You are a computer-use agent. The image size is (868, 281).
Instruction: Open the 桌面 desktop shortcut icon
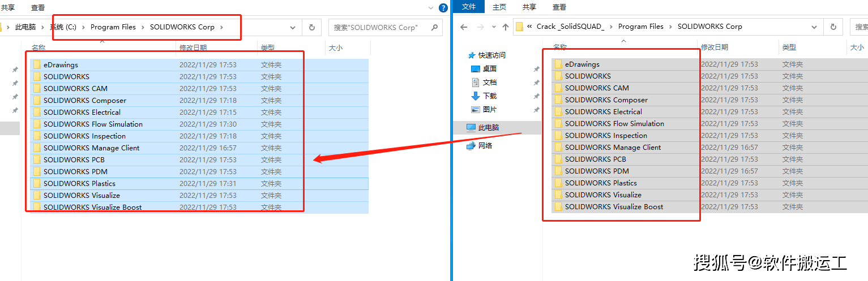click(476, 69)
